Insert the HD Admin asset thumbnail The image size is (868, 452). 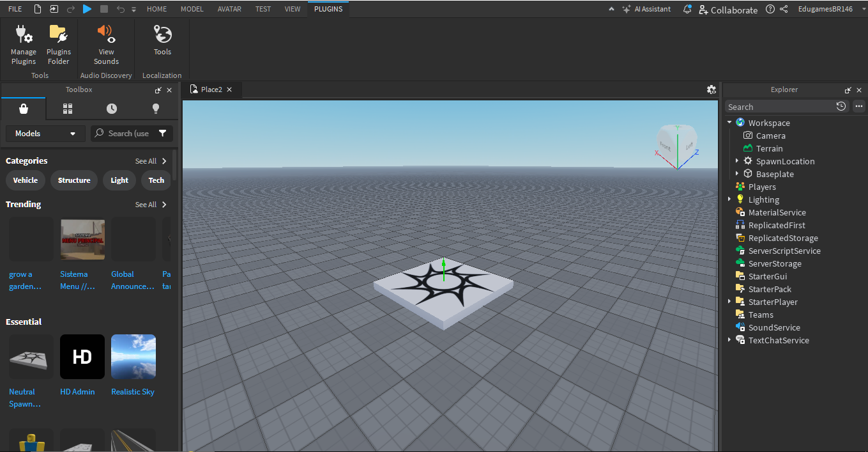82,357
